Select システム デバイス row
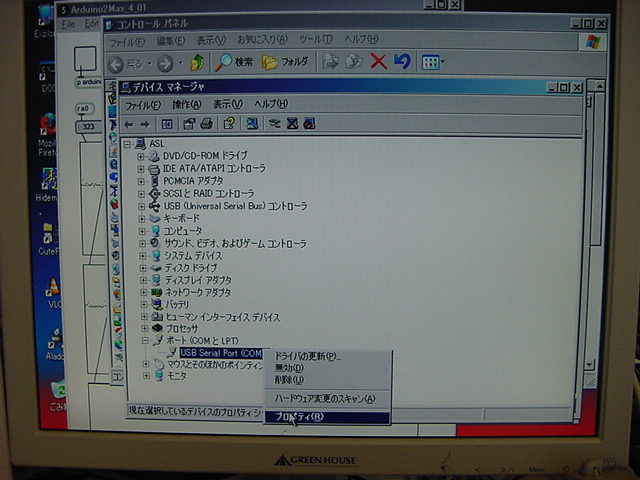The image size is (640, 480). click(x=193, y=256)
